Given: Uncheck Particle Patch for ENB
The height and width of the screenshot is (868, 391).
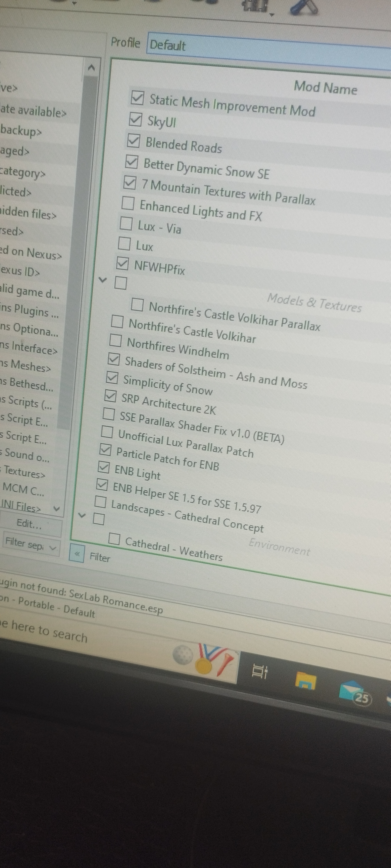Looking at the screenshot, I should pos(105,450).
